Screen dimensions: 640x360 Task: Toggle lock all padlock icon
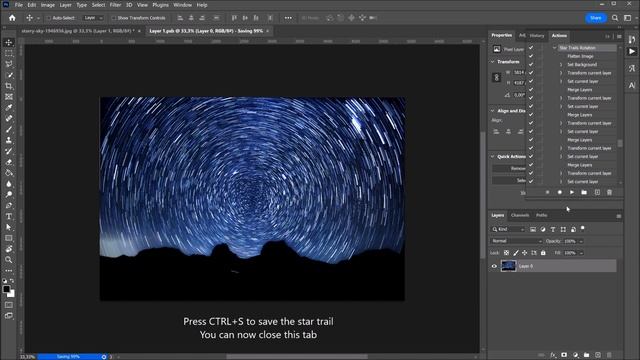click(x=543, y=253)
